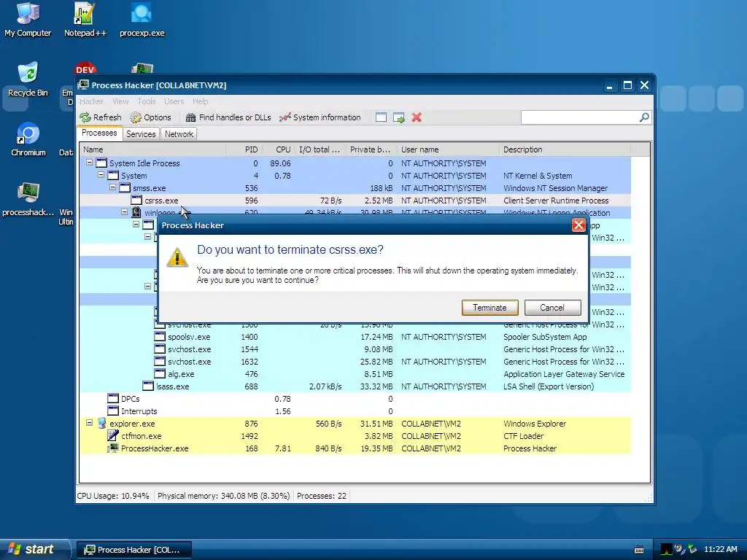Sort by Private bytes column header
Screen dimensions: 747x560
click(371, 149)
